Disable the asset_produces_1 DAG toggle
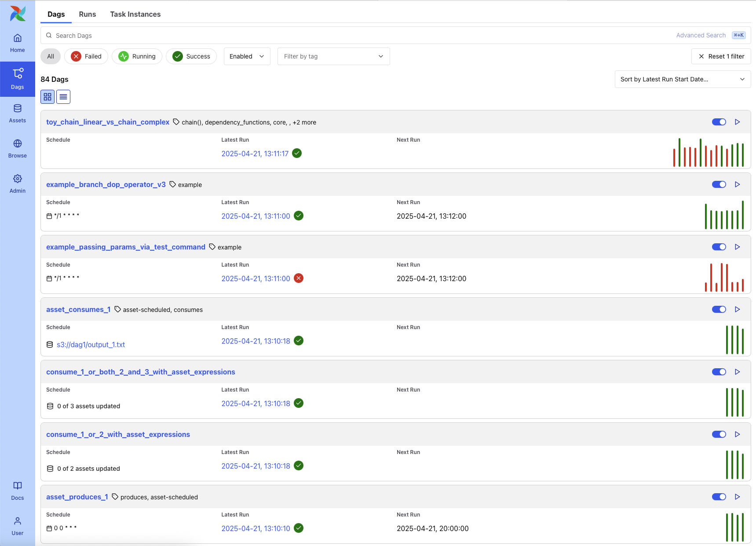 pyautogui.click(x=719, y=497)
